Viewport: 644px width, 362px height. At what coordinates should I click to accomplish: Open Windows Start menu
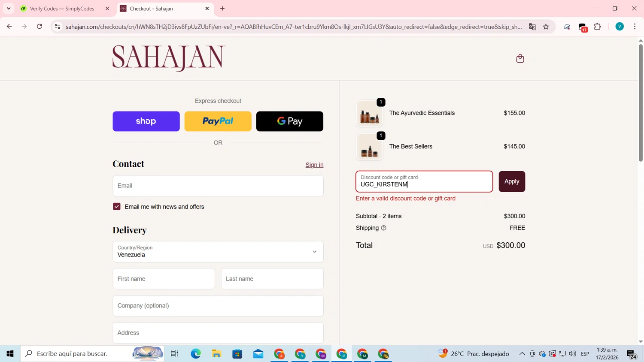point(10,354)
